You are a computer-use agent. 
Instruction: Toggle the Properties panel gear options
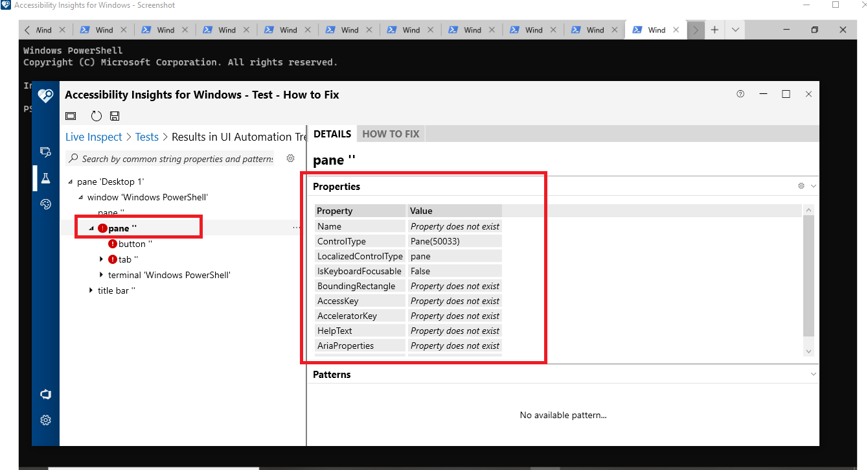[801, 186]
